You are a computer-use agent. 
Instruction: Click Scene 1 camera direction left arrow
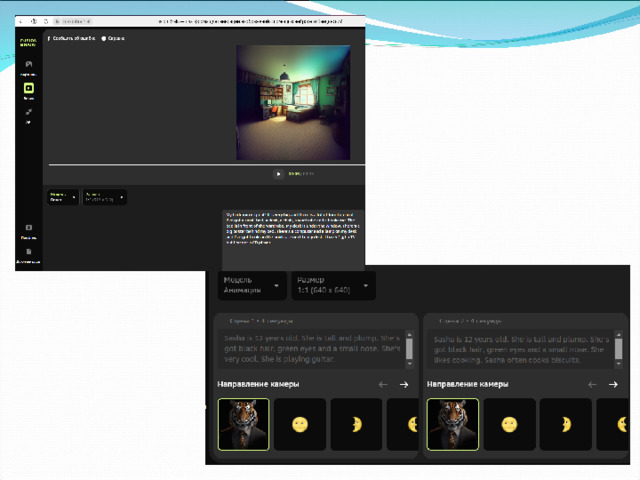pos(383,384)
